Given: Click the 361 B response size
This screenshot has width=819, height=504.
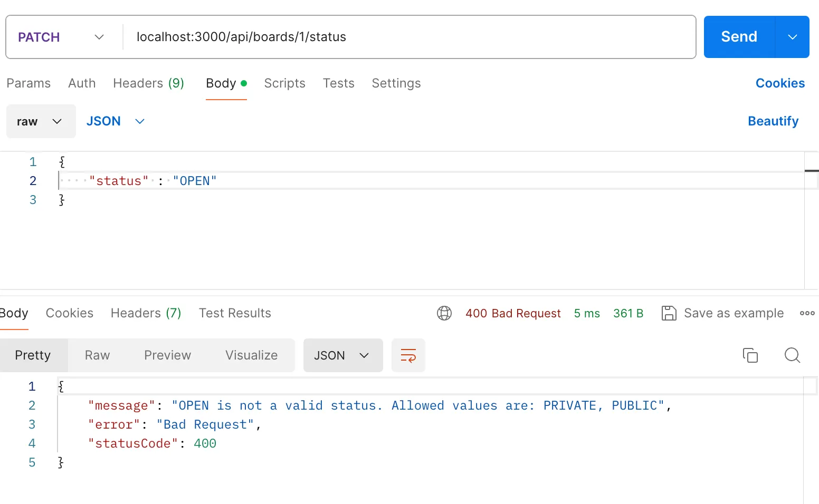Looking at the screenshot, I should coord(628,313).
